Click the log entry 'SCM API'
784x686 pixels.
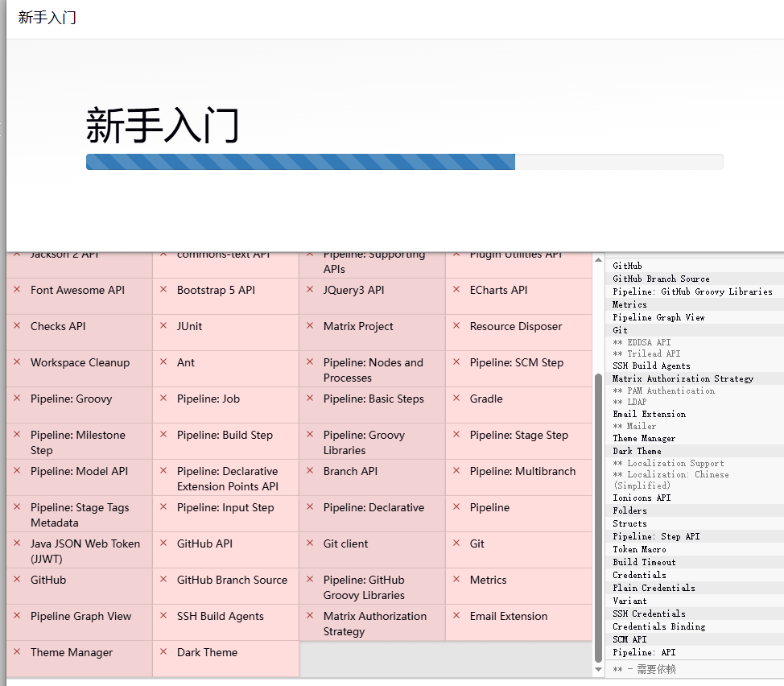629,639
